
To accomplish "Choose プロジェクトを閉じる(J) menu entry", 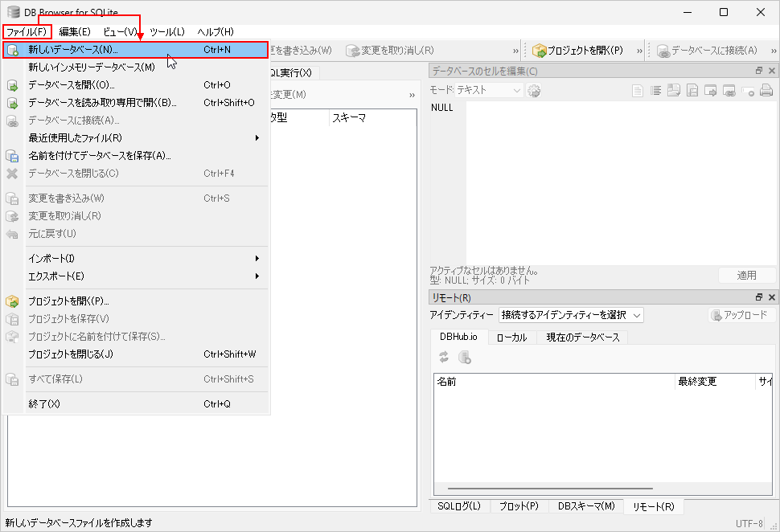I will pyautogui.click(x=135, y=354).
